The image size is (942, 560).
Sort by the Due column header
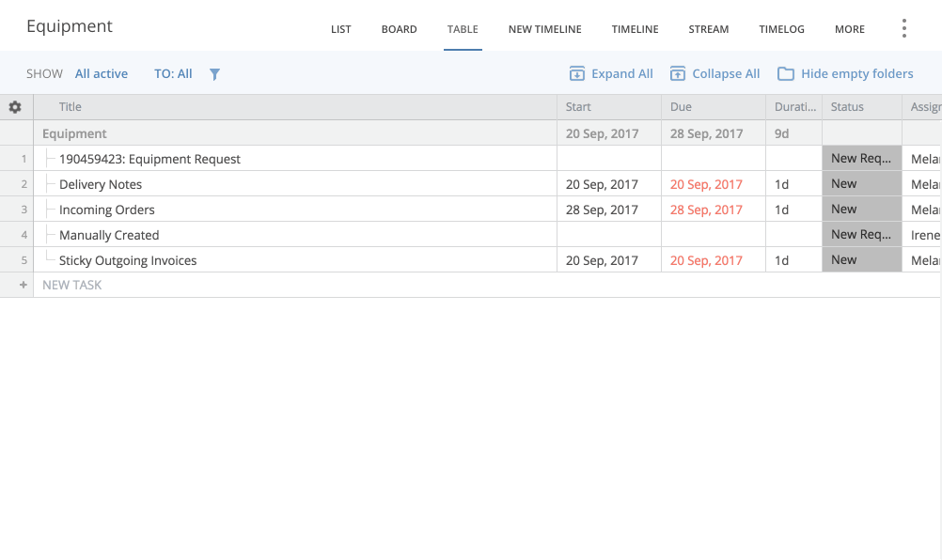click(681, 107)
